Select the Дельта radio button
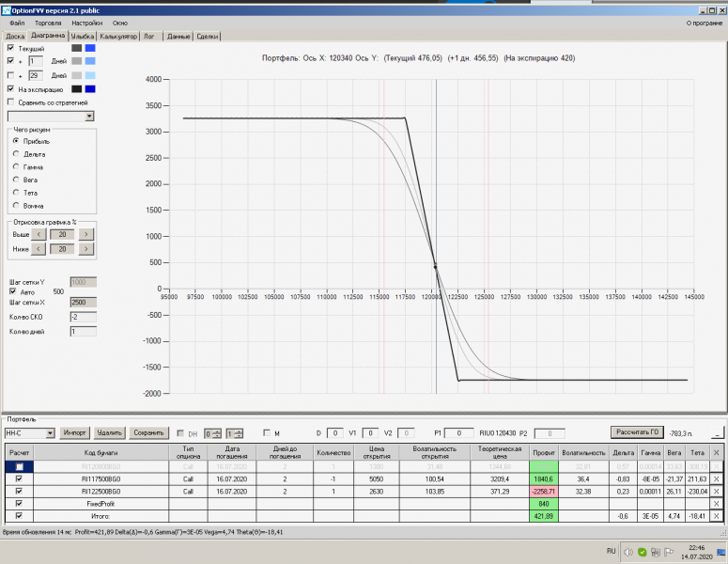 [16, 153]
